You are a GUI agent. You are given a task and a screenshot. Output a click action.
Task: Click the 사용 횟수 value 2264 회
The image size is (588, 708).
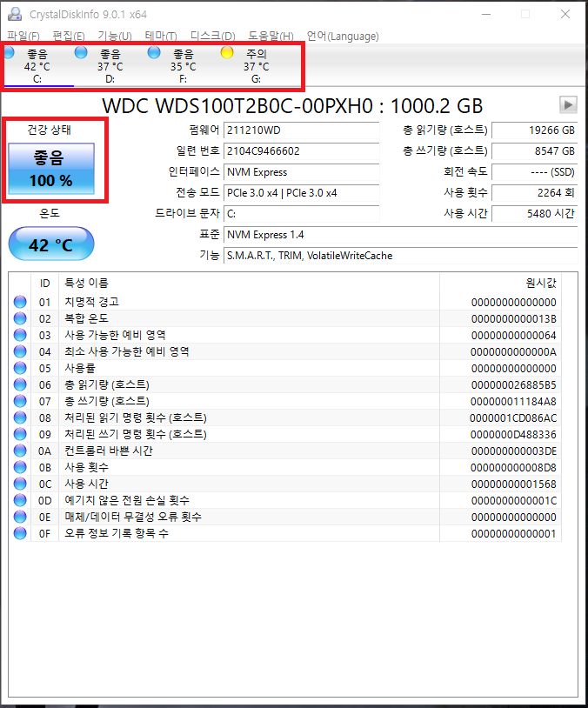(x=535, y=193)
